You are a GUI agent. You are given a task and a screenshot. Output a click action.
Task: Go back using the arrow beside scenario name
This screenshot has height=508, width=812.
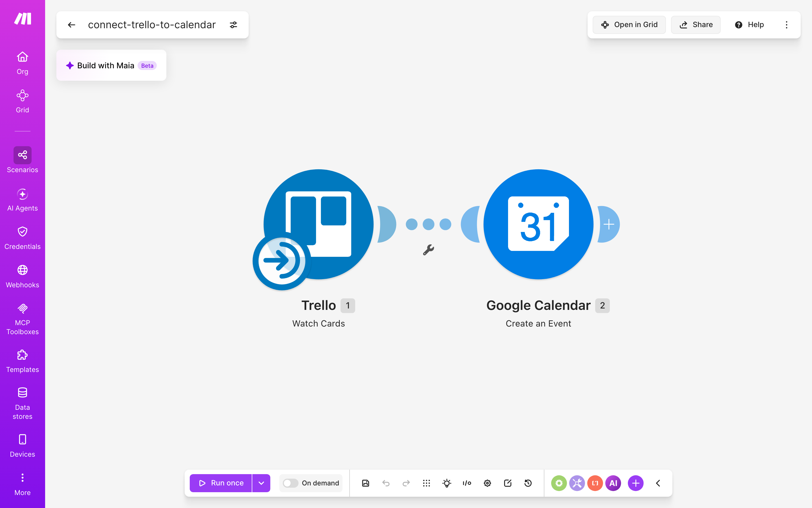click(71, 25)
